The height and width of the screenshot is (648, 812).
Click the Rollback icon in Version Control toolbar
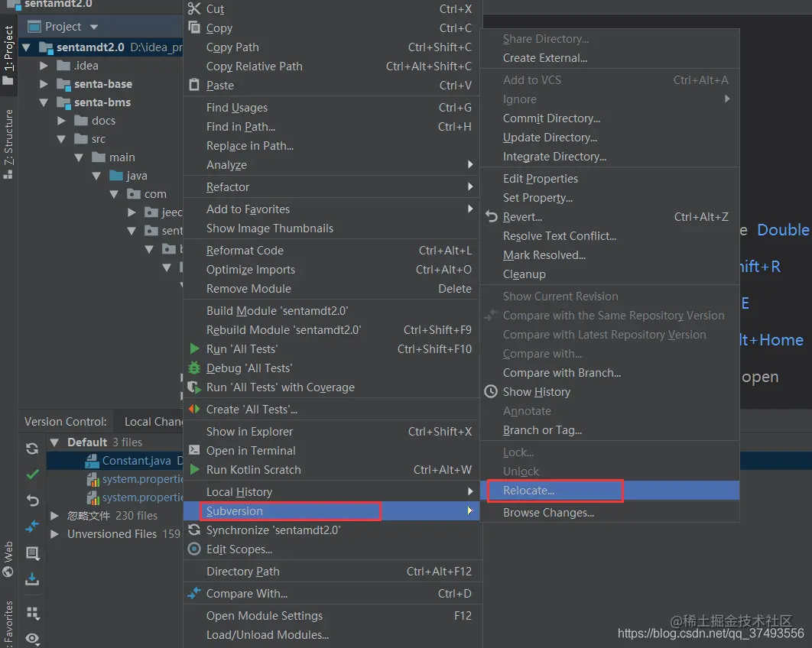(33, 501)
